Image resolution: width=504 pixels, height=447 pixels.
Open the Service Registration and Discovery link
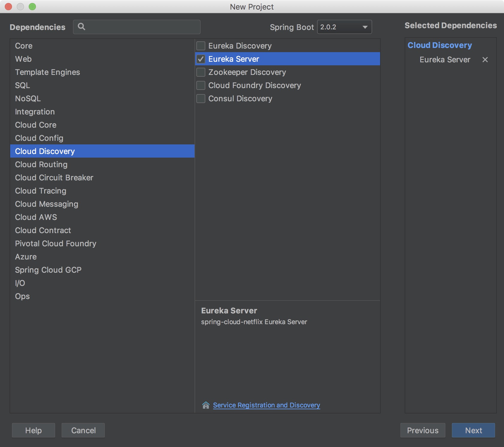266,405
